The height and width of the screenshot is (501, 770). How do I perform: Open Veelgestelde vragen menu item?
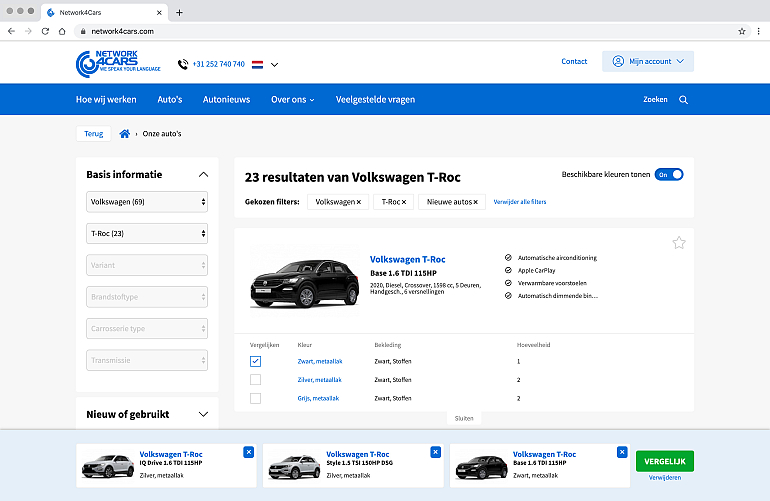coord(375,100)
